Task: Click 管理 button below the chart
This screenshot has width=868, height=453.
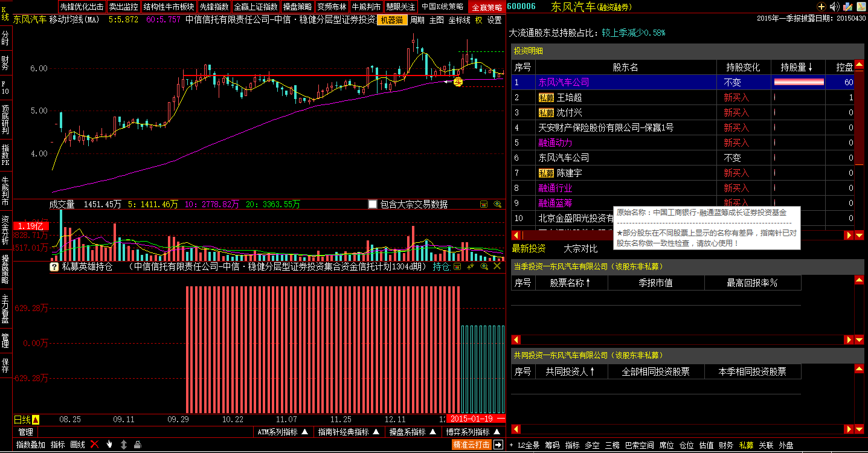Action: (25, 432)
